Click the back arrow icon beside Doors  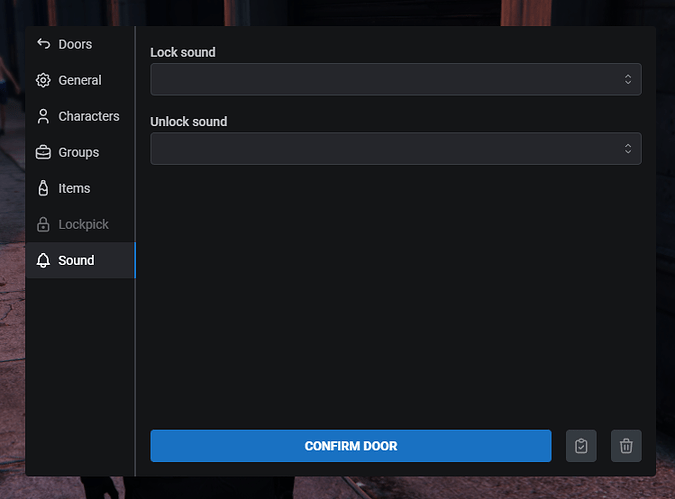pyautogui.click(x=43, y=43)
